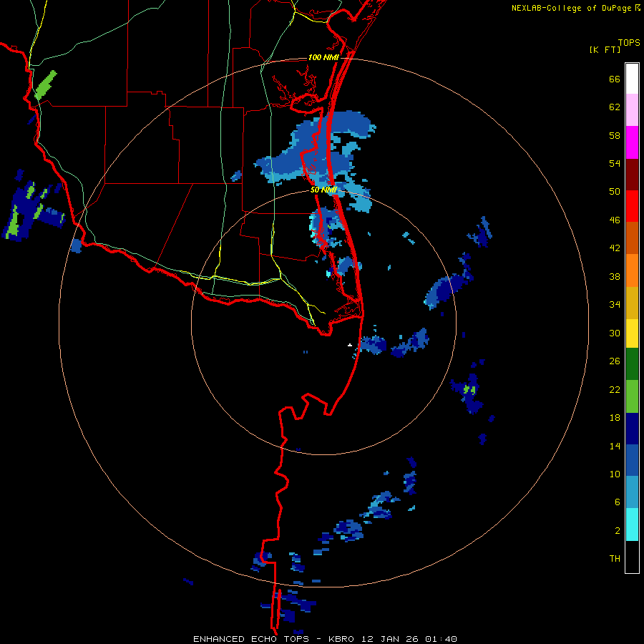Click the light pink 62 kft swatch
The image size is (644, 644).
pos(632,110)
